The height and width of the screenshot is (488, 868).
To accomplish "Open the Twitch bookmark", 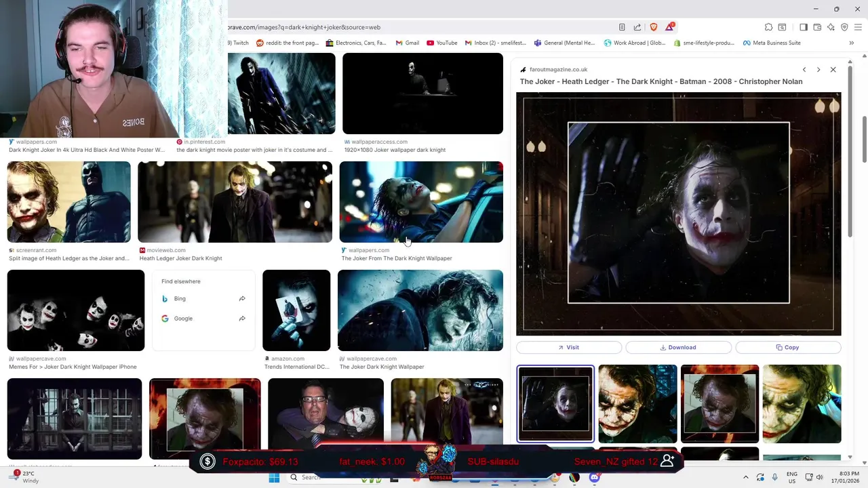I will click(x=239, y=43).
